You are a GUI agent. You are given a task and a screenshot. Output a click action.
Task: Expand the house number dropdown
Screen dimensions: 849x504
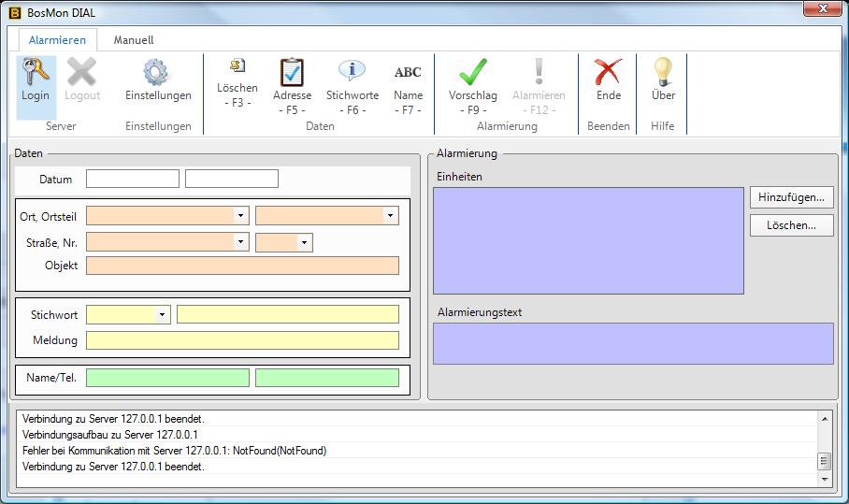304,243
